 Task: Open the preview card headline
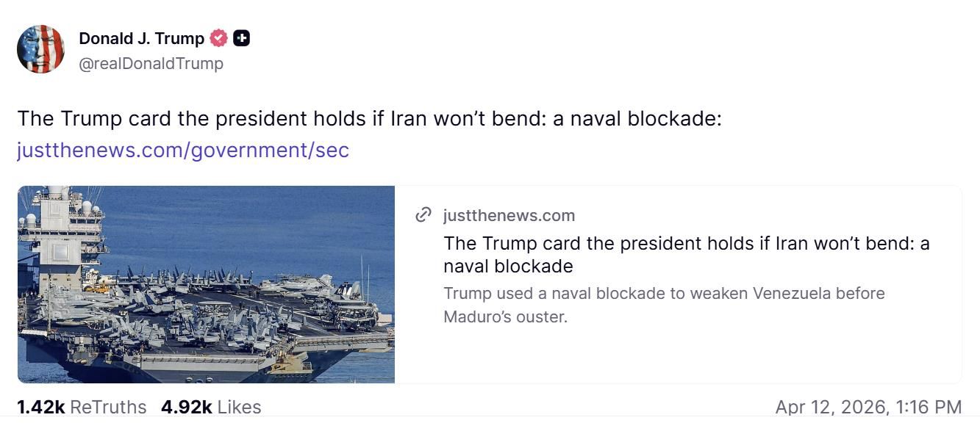(686, 254)
